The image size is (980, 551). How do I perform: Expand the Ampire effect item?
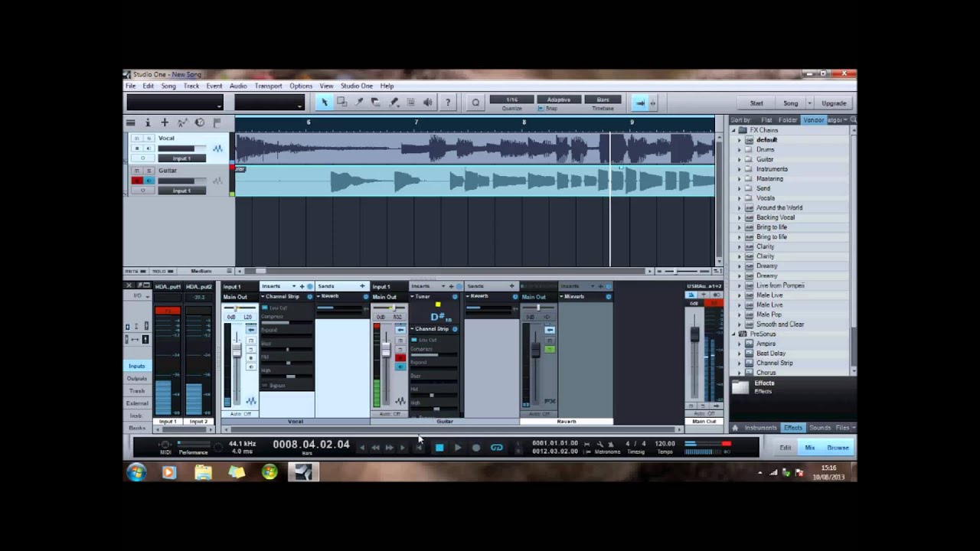click(740, 344)
